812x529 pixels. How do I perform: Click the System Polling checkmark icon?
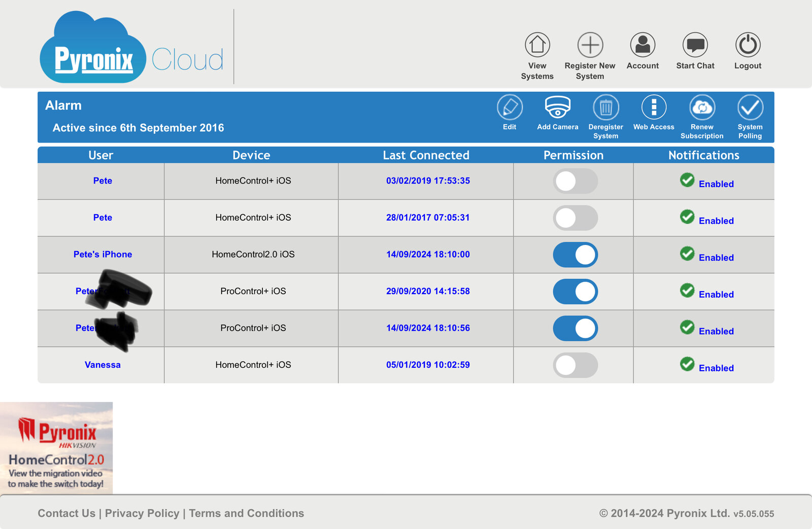(x=750, y=107)
